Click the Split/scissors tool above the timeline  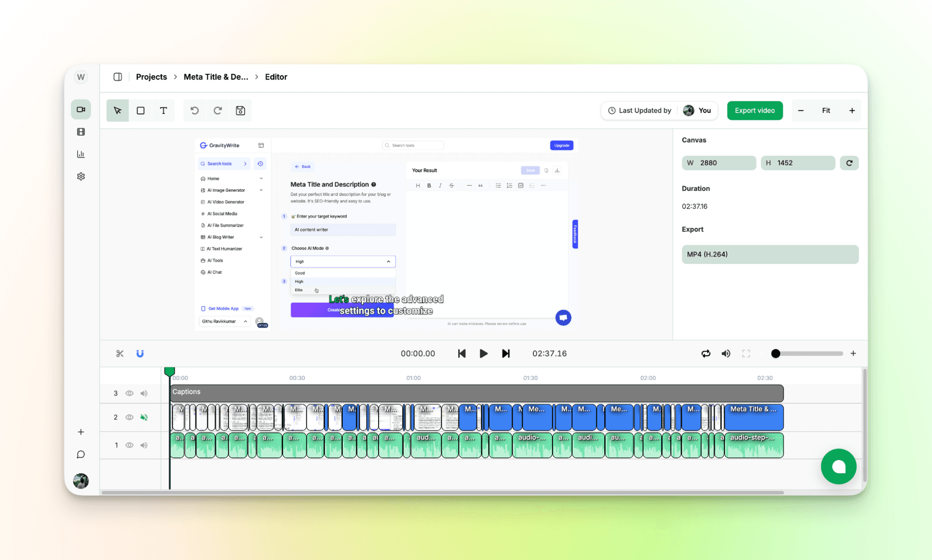click(x=119, y=353)
